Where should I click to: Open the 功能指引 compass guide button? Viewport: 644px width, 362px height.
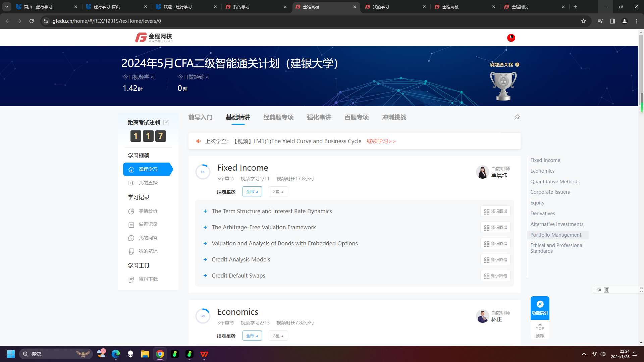(540, 307)
